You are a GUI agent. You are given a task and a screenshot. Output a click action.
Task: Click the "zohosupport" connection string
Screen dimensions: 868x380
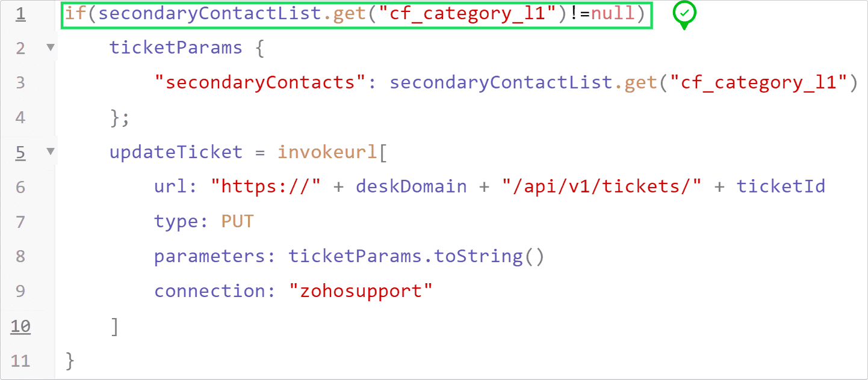(361, 291)
